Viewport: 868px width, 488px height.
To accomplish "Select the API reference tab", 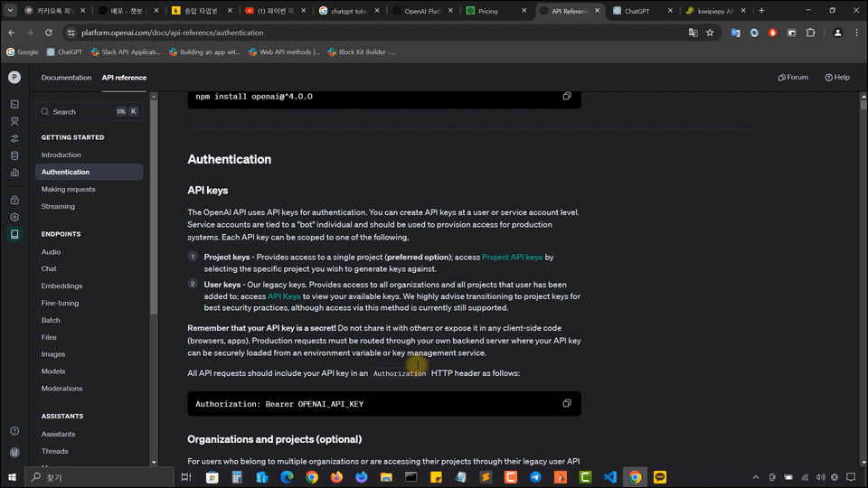I will 124,78.
